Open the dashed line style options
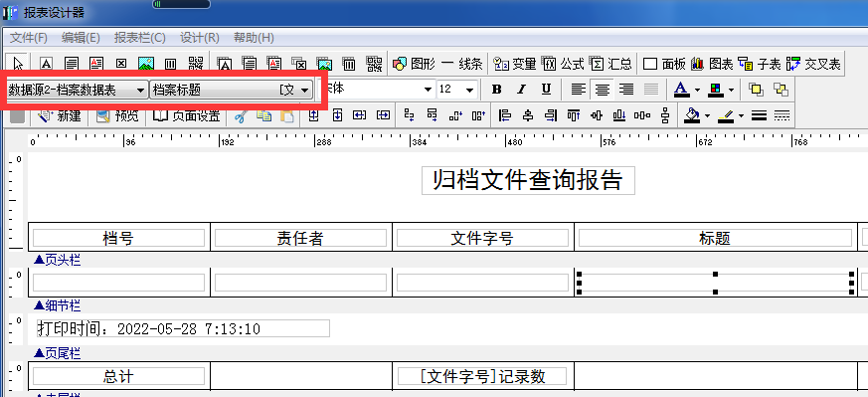Image resolution: width=868 pixels, height=397 pixels. pyautogui.click(x=781, y=115)
